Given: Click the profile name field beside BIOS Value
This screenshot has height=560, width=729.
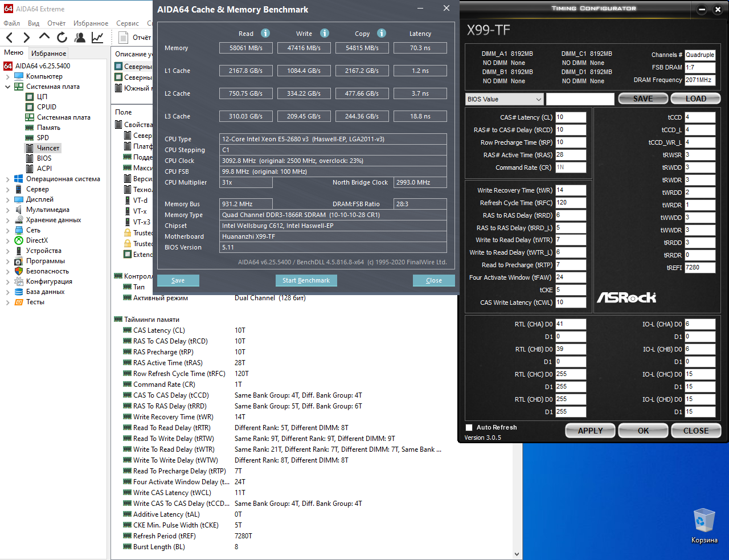Looking at the screenshot, I should point(580,99).
